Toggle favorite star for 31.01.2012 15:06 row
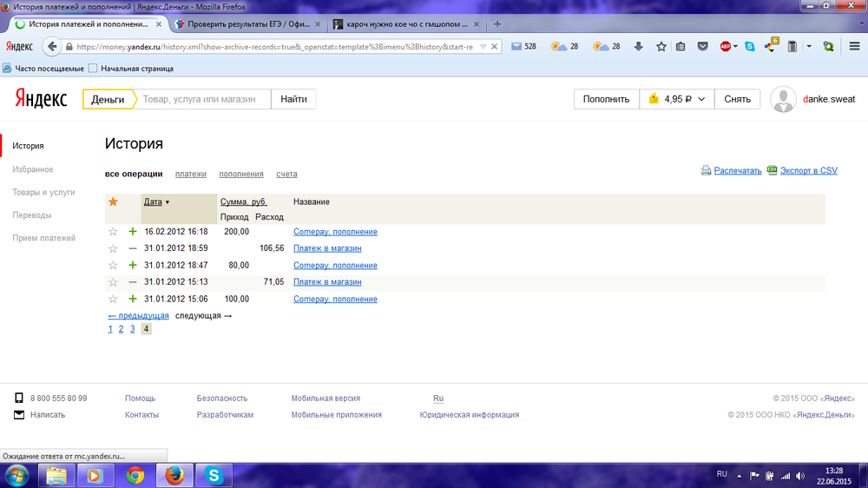The image size is (868, 488). 112,300
